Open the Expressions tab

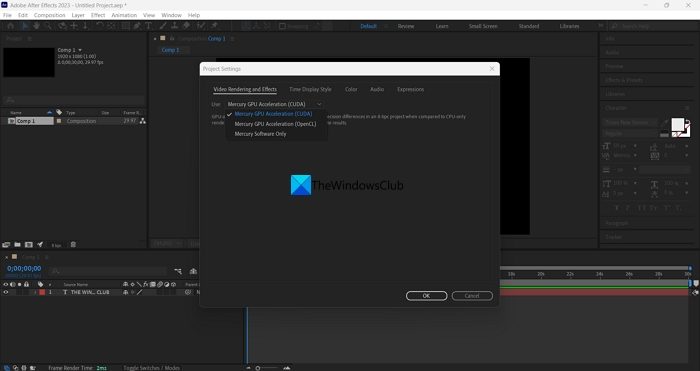coord(410,89)
